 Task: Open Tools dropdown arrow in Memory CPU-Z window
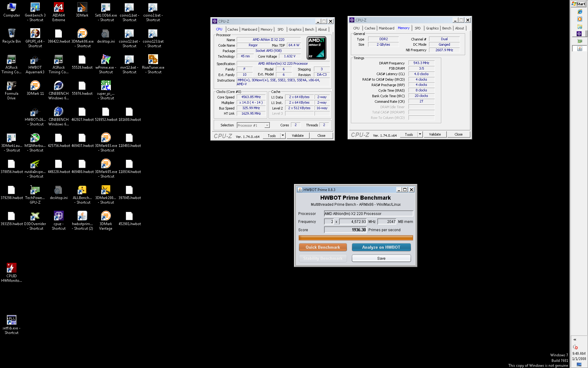coord(420,134)
